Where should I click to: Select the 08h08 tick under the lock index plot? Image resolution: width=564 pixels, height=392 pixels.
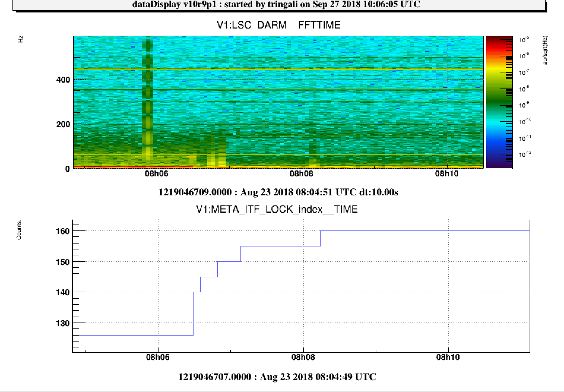point(303,357)
